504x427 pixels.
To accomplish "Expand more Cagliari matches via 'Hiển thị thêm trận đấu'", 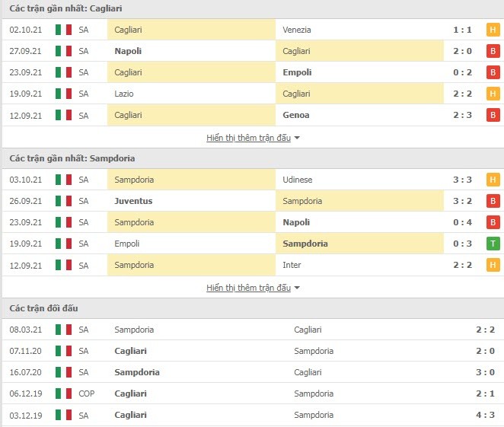I will pos(248,138).
